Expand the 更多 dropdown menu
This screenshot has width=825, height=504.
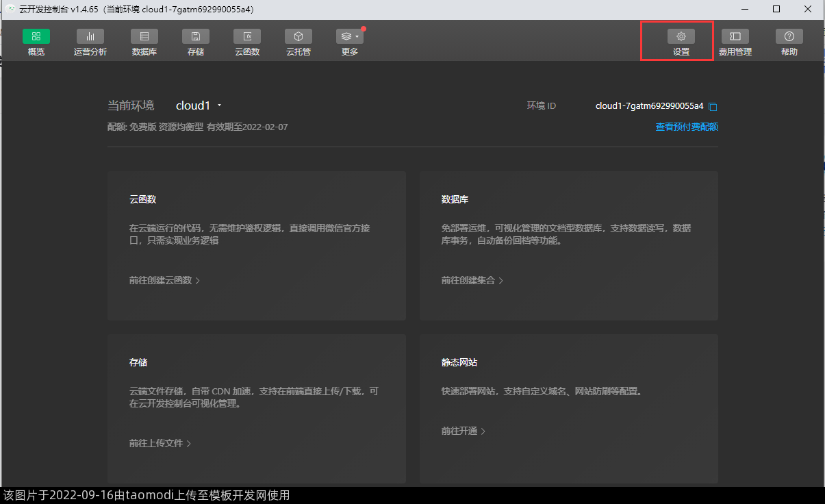point(350,36)
